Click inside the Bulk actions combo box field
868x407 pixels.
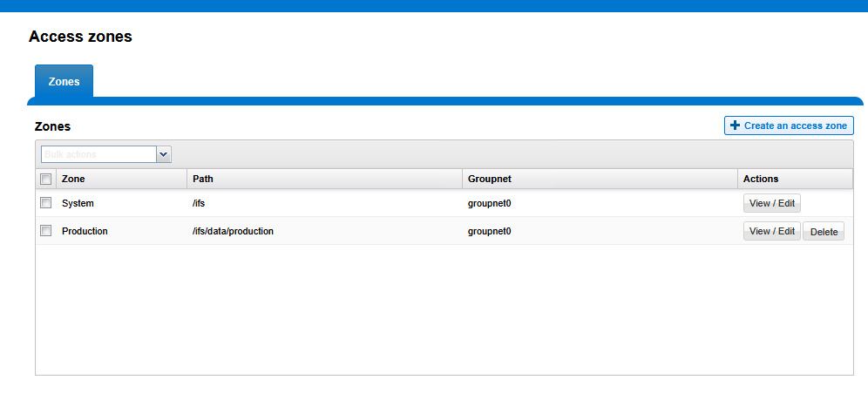click(98, 154)
